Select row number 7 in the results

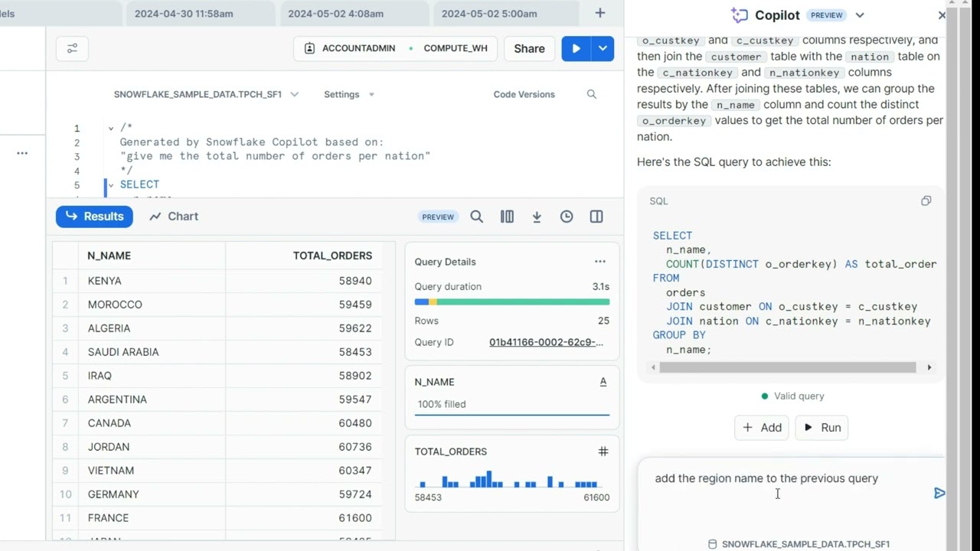click(65, 423)
